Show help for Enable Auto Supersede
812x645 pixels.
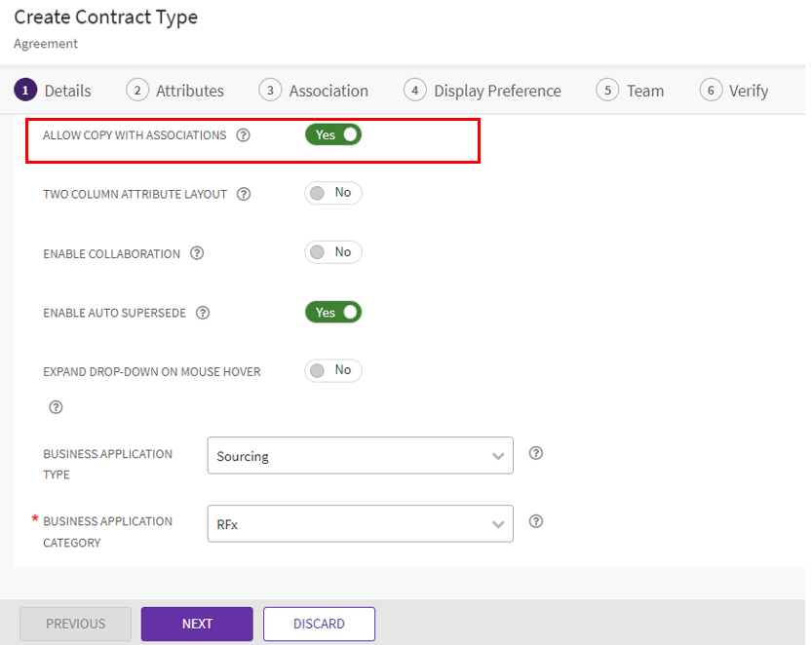click(203, 313)
